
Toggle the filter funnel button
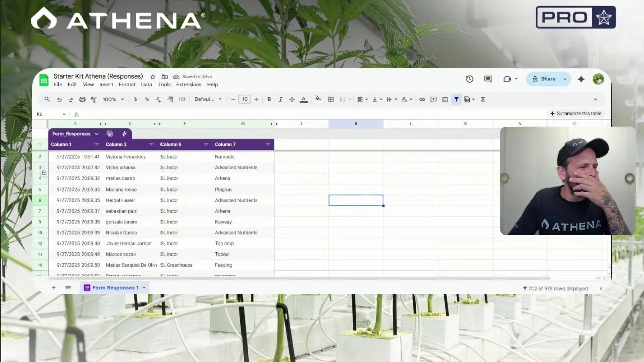[x=456, y=99]
